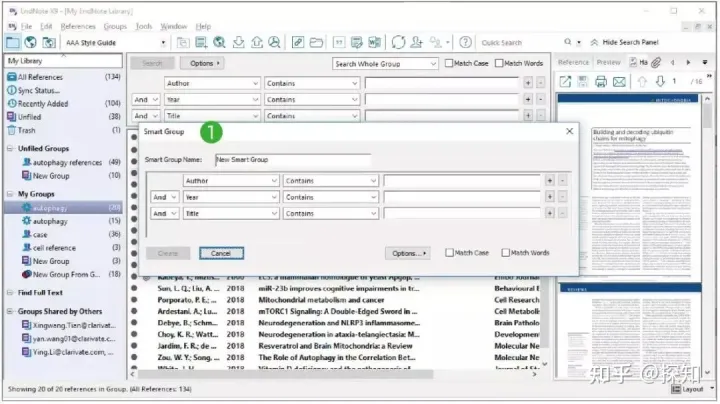The image size is (720, 404).
Task: Click the Find Full Text toolbar icon
Action: coord(274,43)
